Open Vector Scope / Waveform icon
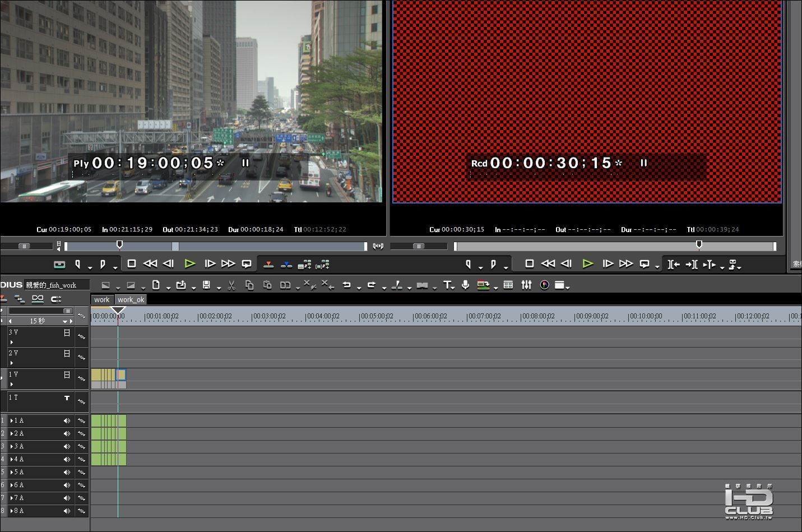The image size is (802, 532). click(x=544, y=285)
